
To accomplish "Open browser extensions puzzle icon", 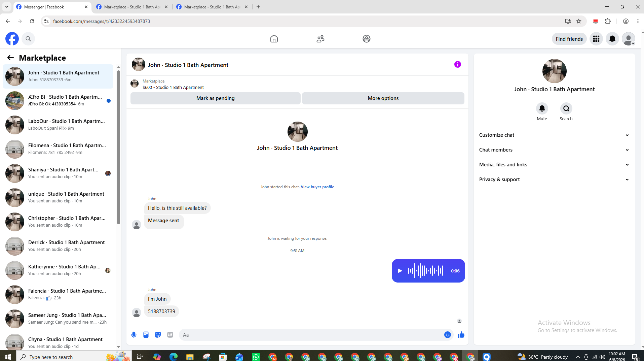I will [608, 21].
